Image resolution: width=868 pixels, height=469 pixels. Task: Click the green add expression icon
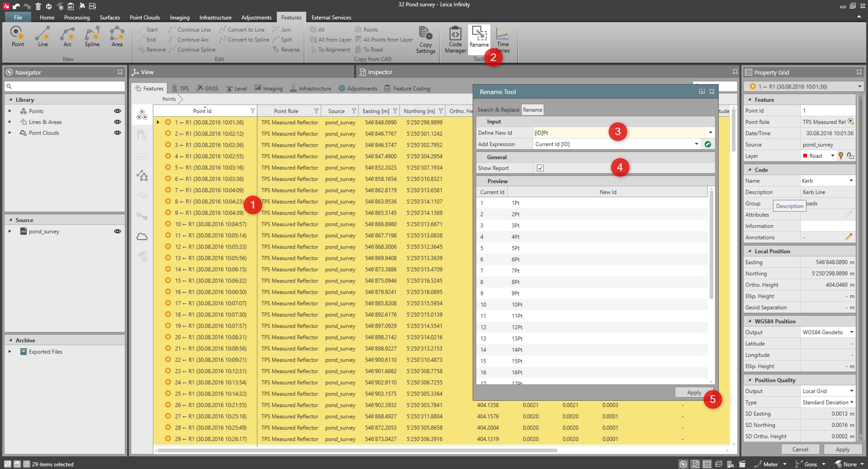point(708,144)
